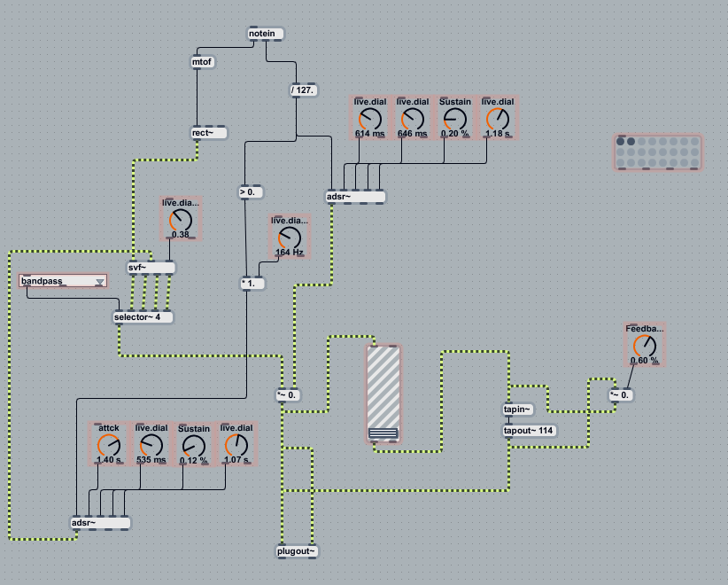The height and width of the screenshot is (585, 728).
Task: Select the tapin~ delay object
Action: click(x=518, y=409)
